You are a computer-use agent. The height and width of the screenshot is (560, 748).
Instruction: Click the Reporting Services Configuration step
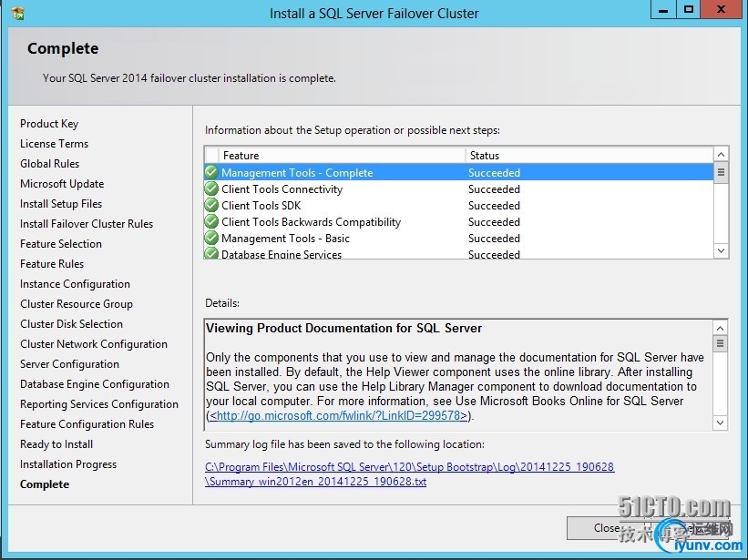pyautogui.click(x=98, y=403)
